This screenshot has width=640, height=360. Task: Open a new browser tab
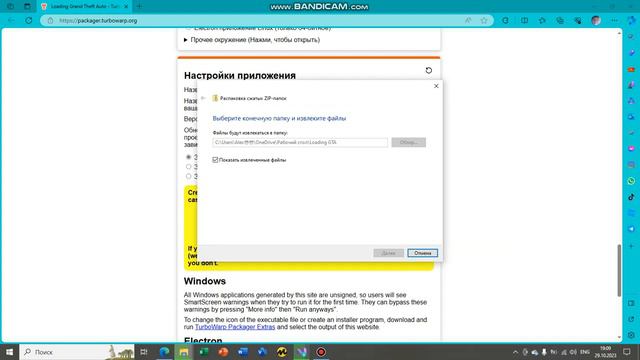coord(139,6)
